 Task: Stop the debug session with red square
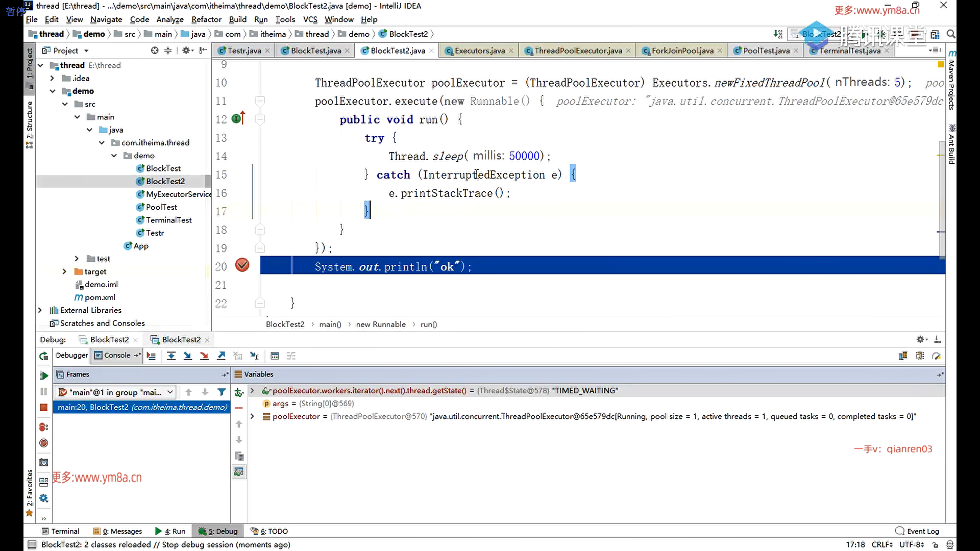pos(44,408)
